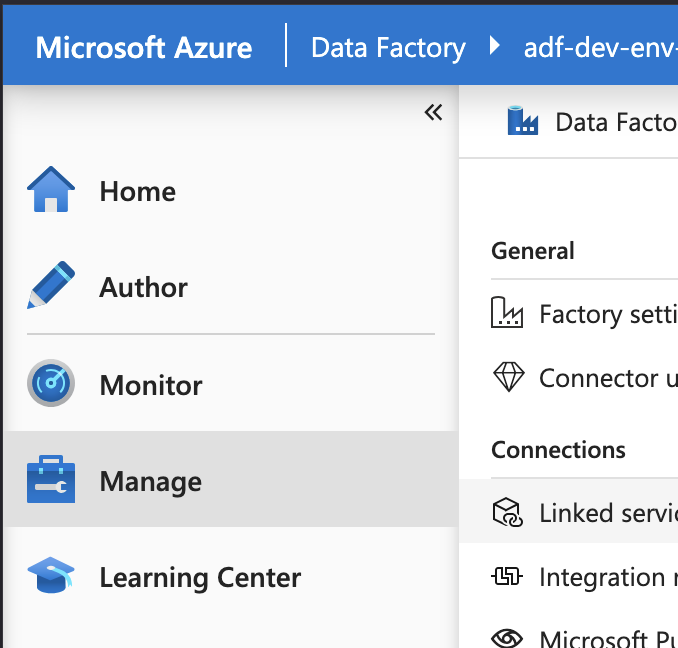Click the Factory settings icon
Viewport: 678px width, 648px height.
pyautogui.click(x=507, y=312)
